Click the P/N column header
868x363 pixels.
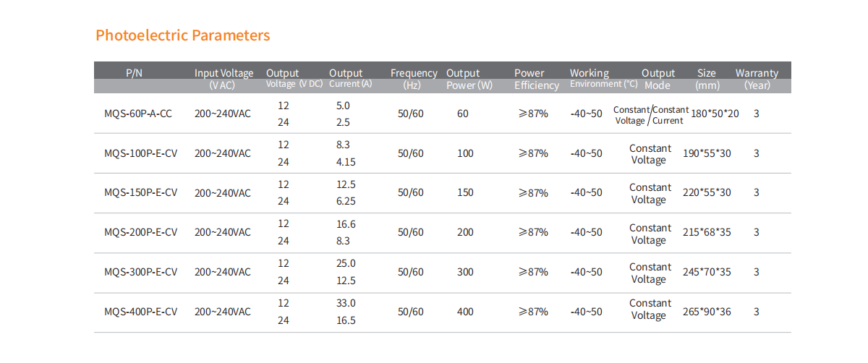pos(134,73)
